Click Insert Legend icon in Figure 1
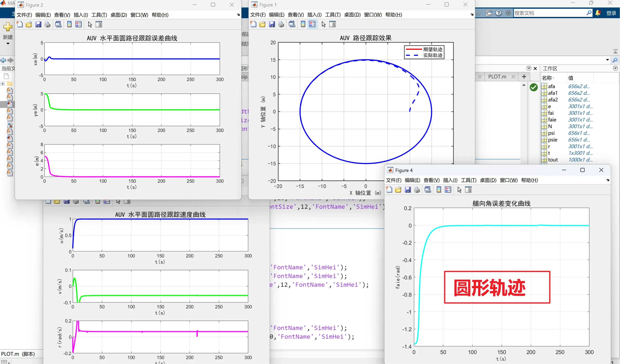The width and height of the screenshot is (620, 364). tap(312, 24)
